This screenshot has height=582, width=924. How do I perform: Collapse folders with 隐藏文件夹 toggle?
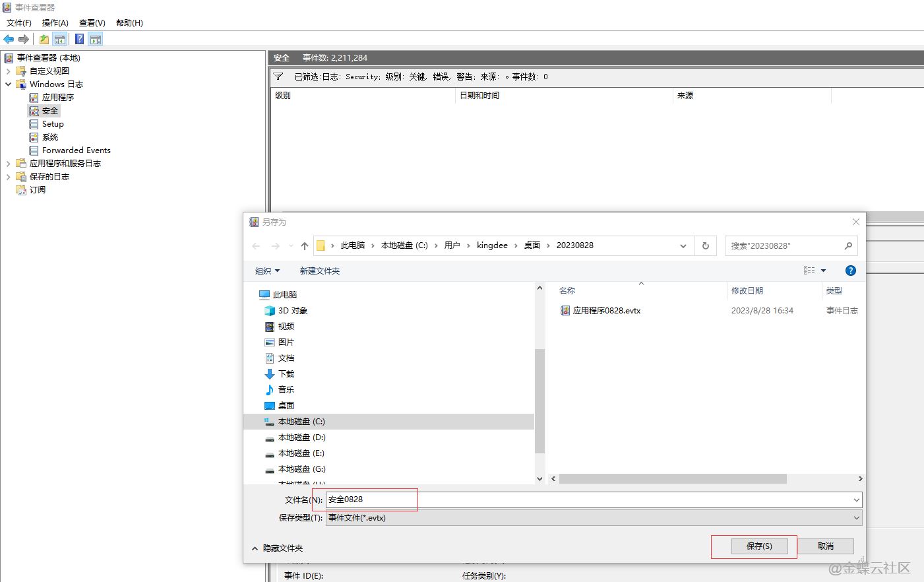(277, 548)
